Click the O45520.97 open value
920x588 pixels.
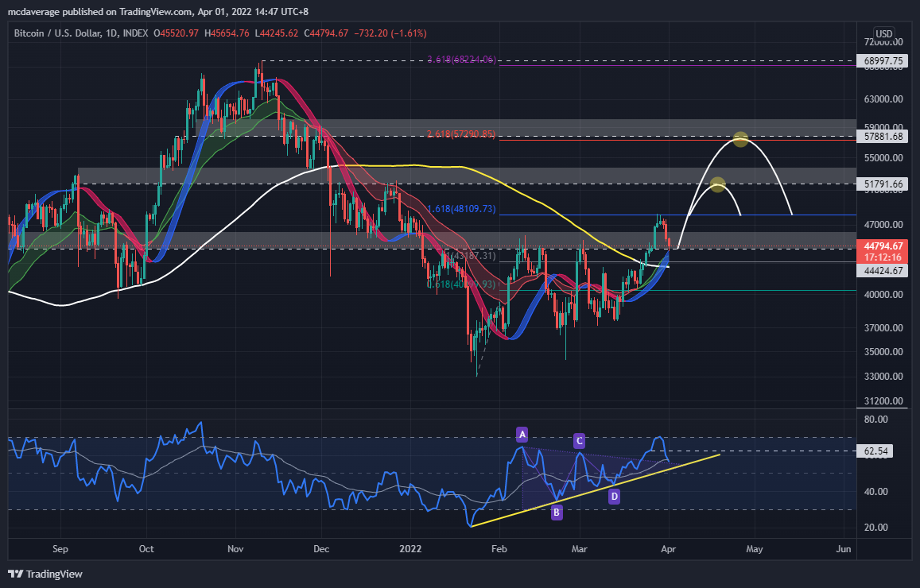tap(176, 33)
